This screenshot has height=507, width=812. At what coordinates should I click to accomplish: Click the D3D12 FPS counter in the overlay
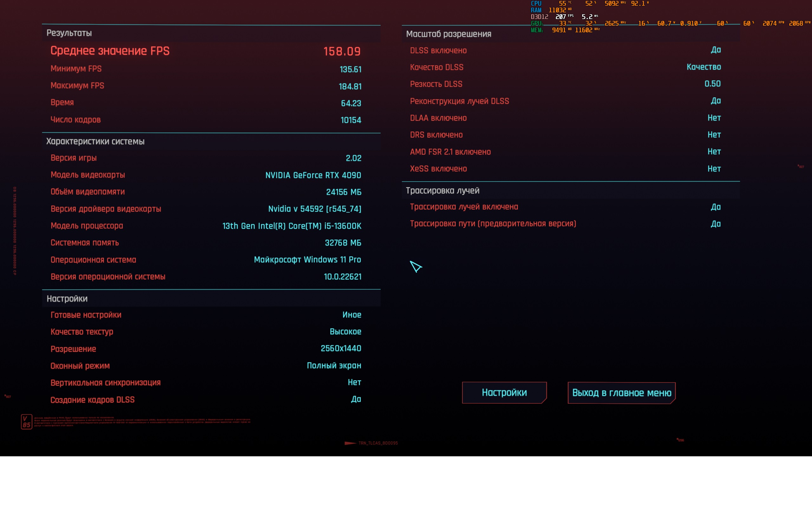pyautogui.click(x=560, y=16)
